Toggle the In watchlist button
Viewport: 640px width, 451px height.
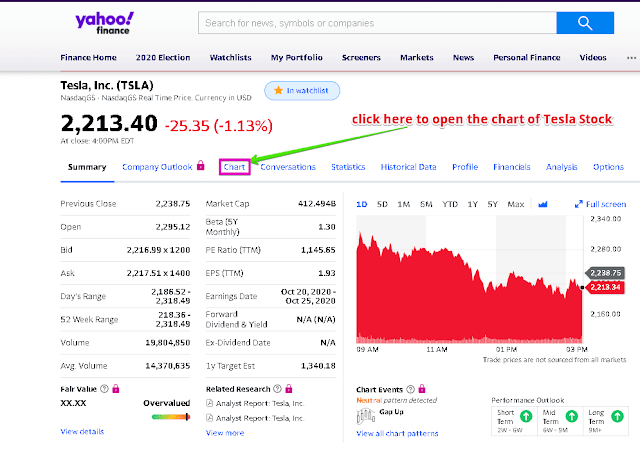point(302,91)
